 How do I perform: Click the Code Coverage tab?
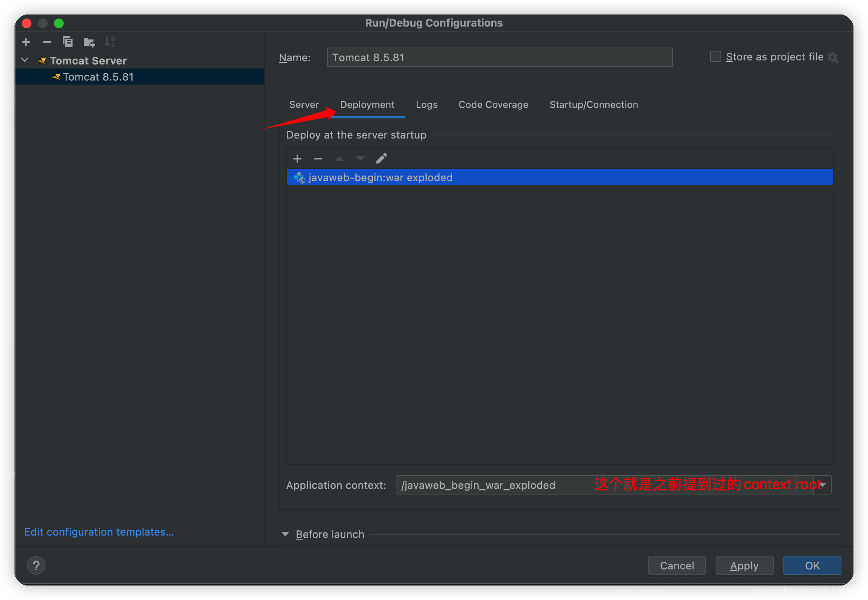point(493,104)
